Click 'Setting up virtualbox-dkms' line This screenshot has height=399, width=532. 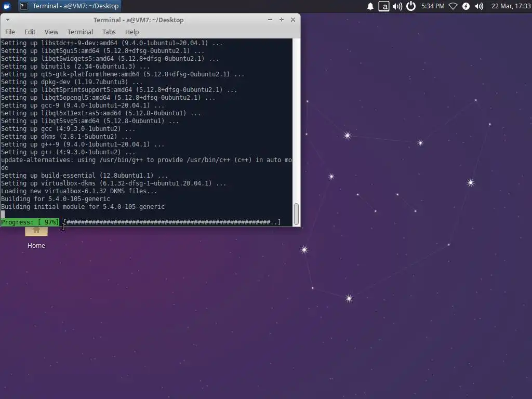pos(113,183)
